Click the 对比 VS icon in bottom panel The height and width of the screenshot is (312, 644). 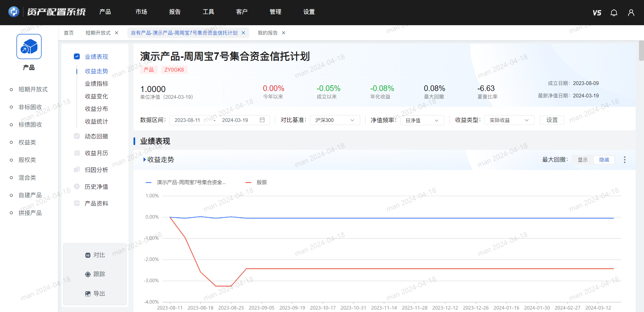pos(88,255)
